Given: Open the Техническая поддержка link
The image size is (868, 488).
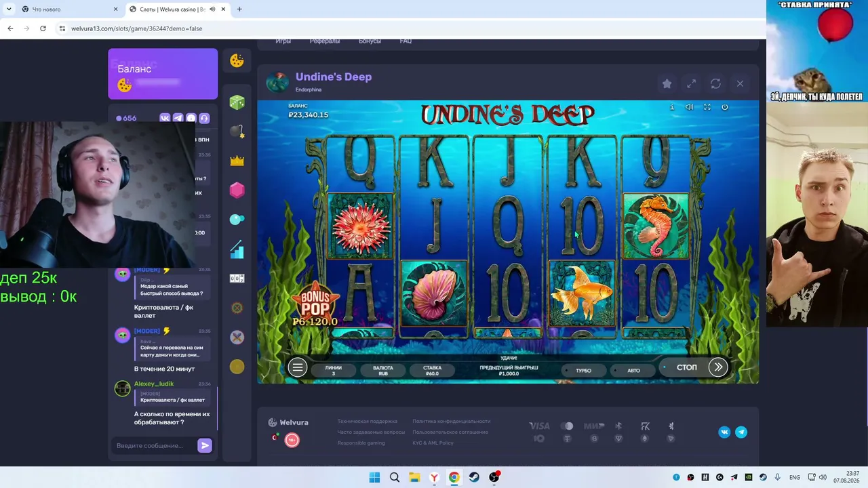Looking at the screenshot, I should 368,422.
